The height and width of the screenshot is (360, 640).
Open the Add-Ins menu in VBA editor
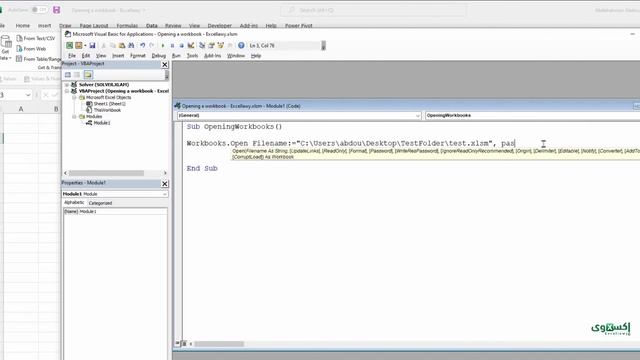[x=212, y=56]
